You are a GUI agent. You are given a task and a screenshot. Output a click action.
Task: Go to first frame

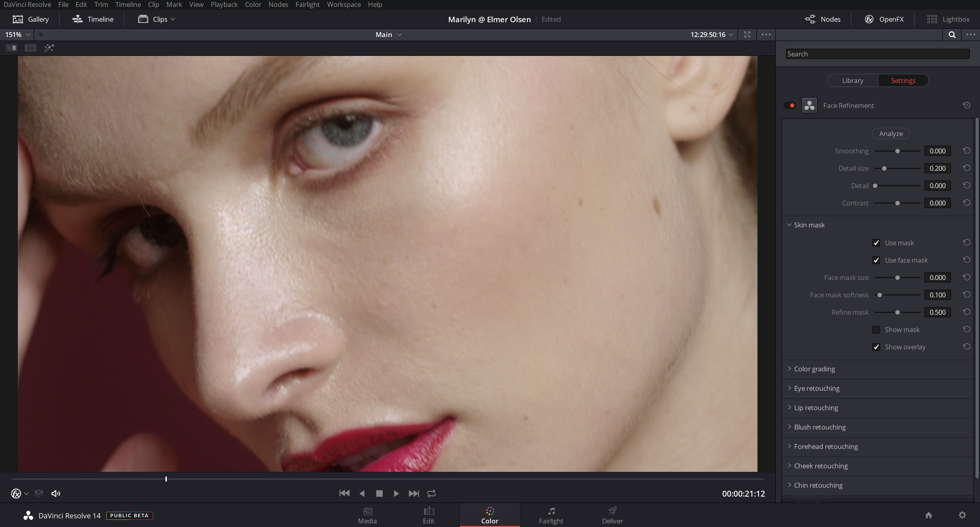344,494
